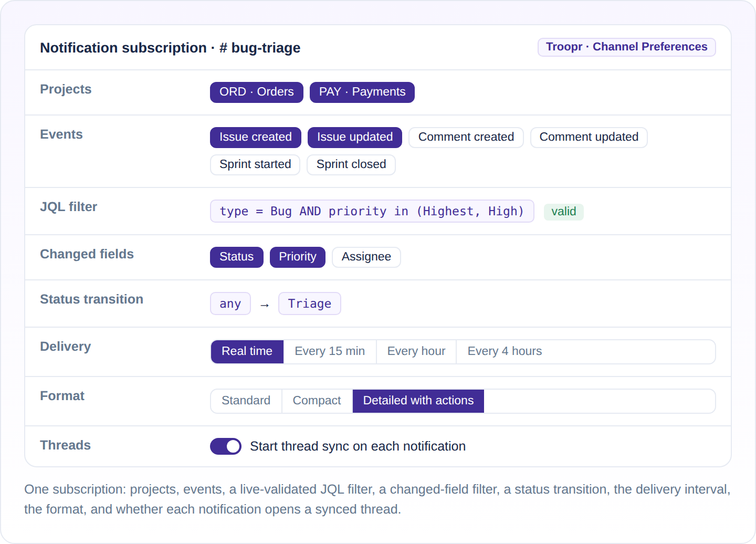756x544 pixels.
Task: Click the Troopr · Channel Preferences badge
Action: click(x=626, y=47)
